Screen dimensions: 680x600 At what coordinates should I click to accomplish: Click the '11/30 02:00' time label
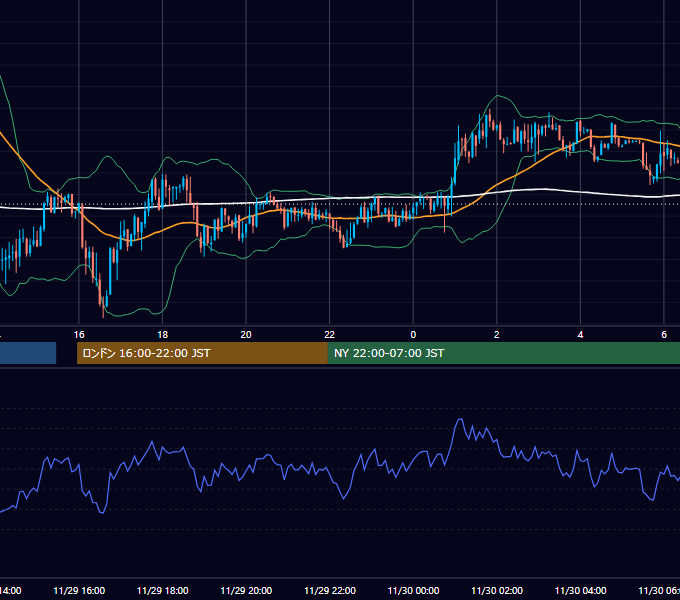tap(497, 590)
